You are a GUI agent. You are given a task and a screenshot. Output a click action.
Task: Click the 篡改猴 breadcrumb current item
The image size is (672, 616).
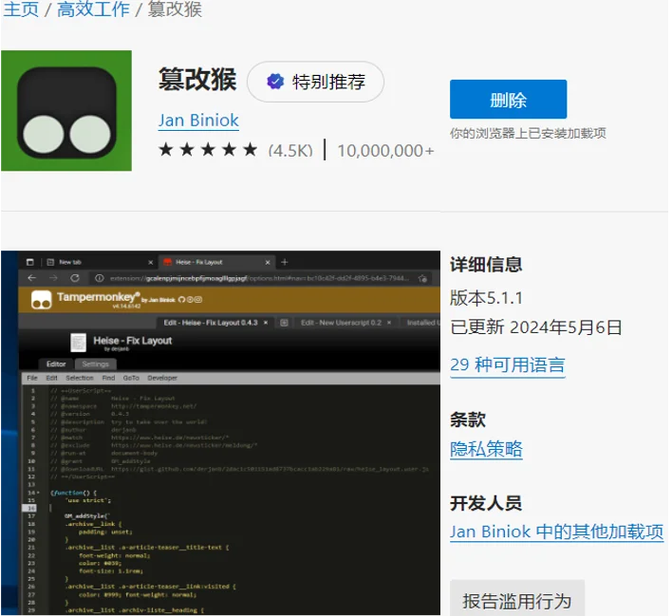tap(175, 9)
